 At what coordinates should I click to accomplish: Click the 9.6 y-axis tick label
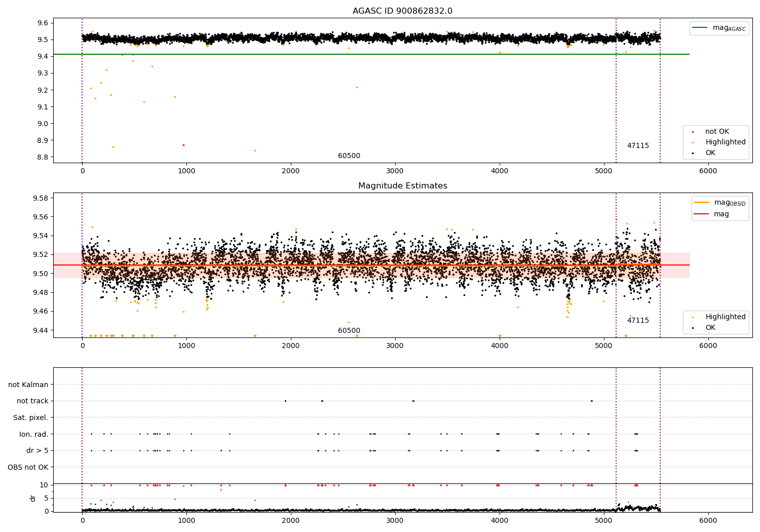(44, 23)
